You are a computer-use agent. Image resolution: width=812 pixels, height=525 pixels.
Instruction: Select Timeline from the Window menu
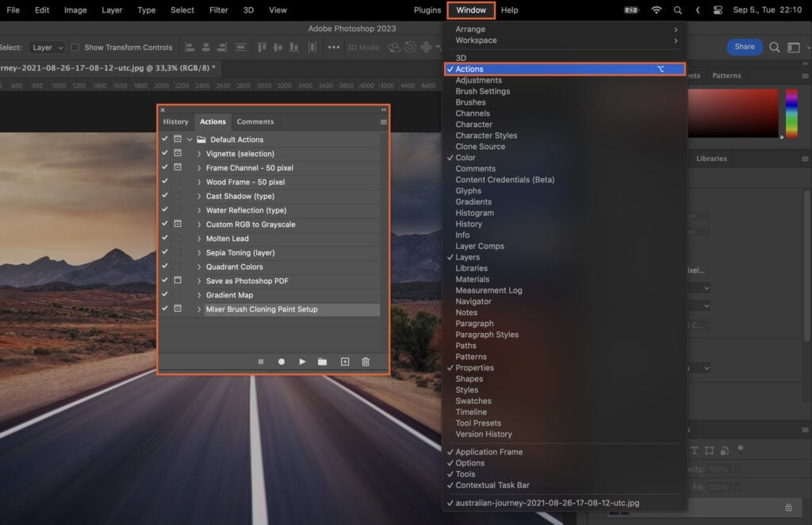(x=471, y=412)
